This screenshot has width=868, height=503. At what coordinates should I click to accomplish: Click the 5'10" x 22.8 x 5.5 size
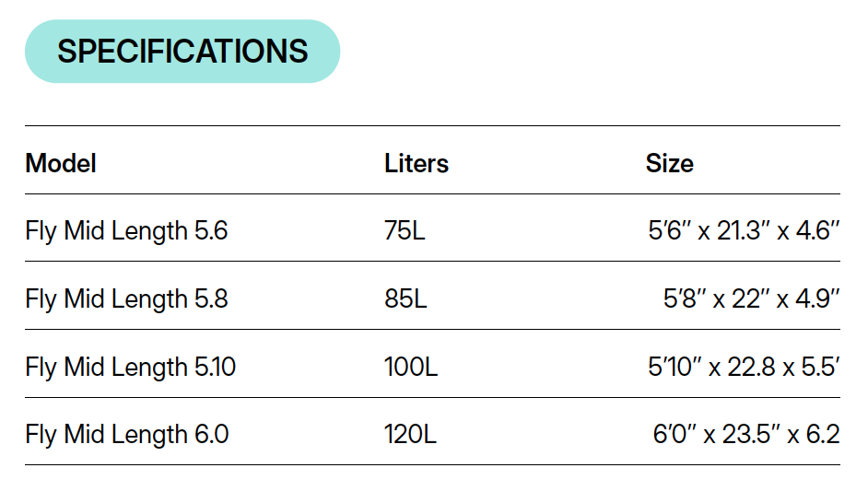tap(744, 367)
